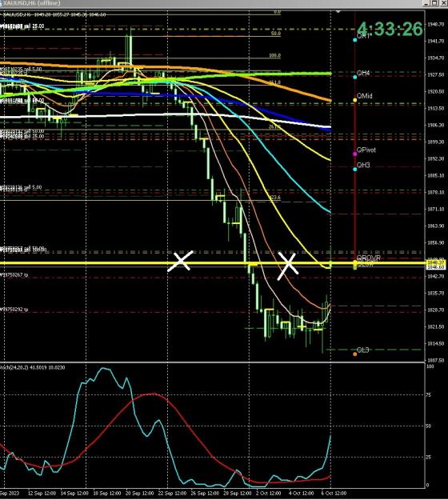Screen dimensions: 448x500
Task: Click the XAUUSD,H6 OHLC info line
Action: click(x=56, y=14)
